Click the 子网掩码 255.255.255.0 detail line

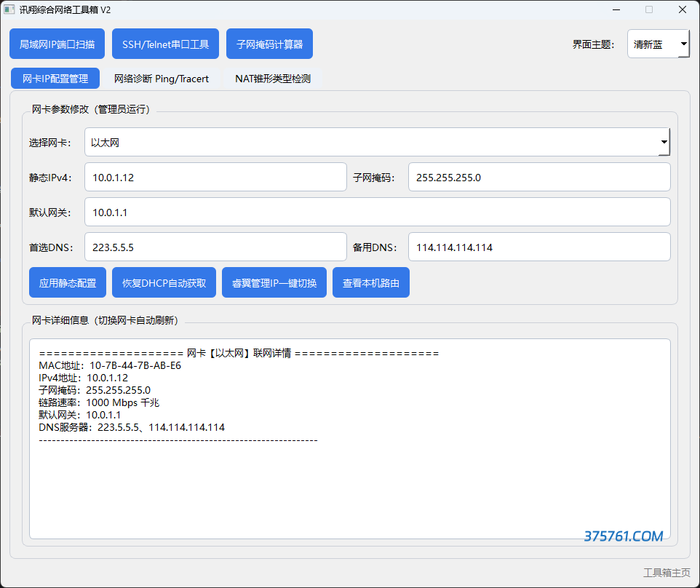pyautogui.click(x=95, y=390)
